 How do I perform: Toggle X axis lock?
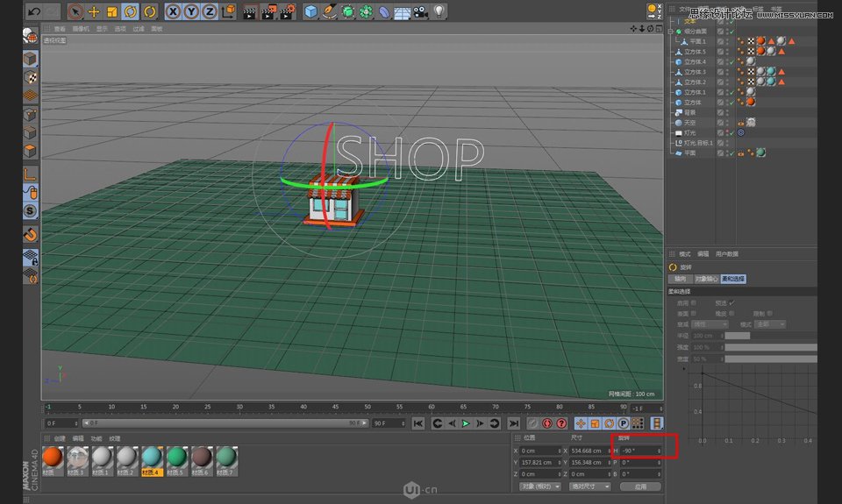pyautogui.click(x=173, y=11)
